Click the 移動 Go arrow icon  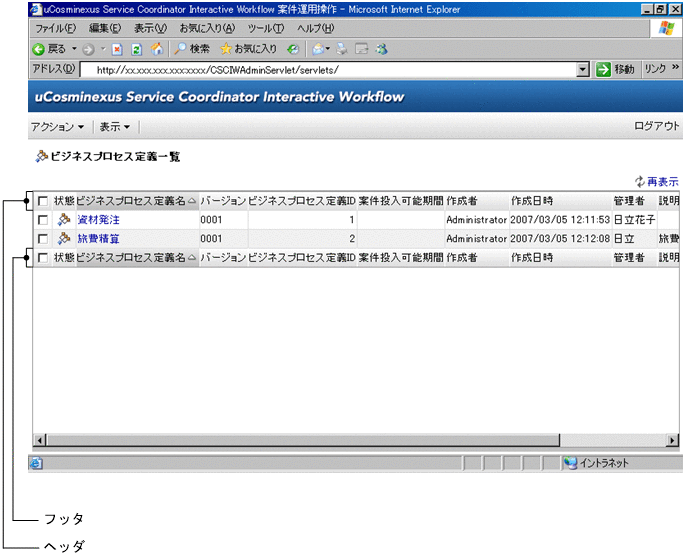point(603,70)
